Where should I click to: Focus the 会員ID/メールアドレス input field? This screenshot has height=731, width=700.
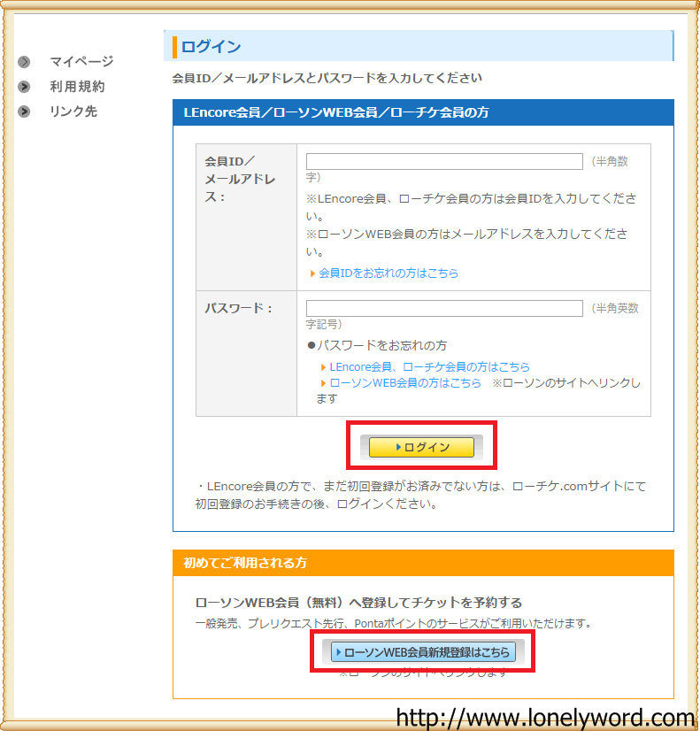[444, 161]
